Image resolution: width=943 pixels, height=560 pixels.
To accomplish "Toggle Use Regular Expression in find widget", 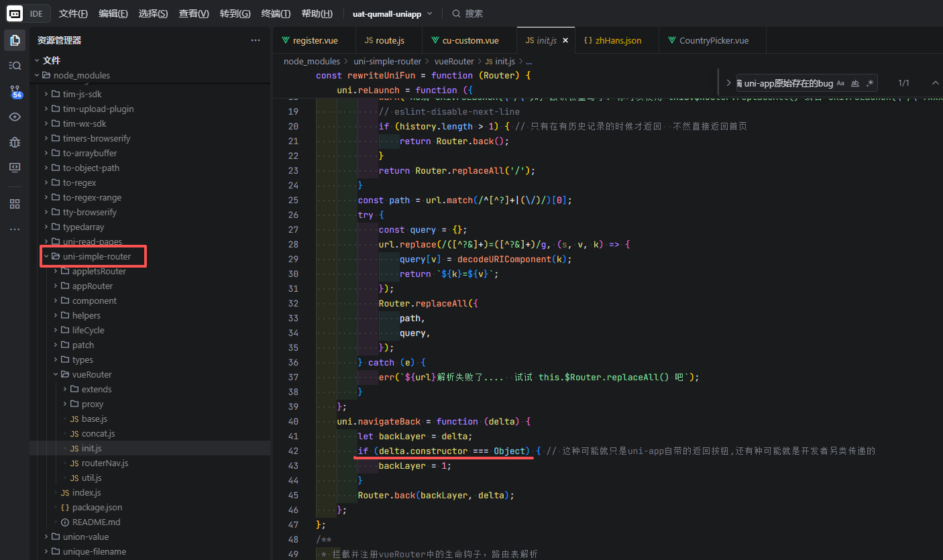I will click(870, 83).
